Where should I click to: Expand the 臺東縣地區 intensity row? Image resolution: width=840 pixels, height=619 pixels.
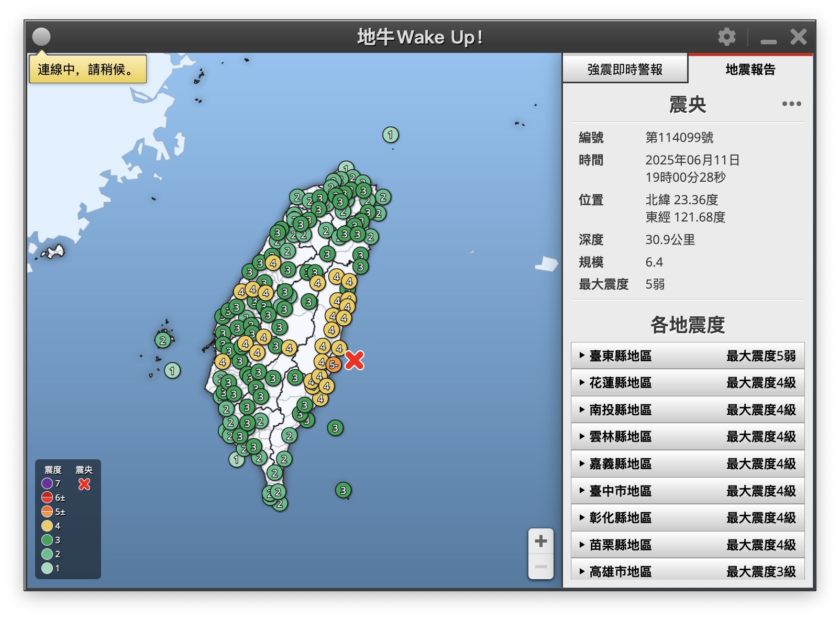pyautogui.click(x=688, y=356)
